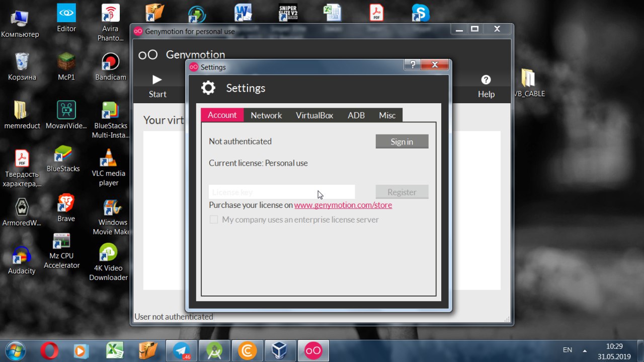Select Audacity desktop icon
644x362 pixels.
pyautogui.click(x=22, y=260)
